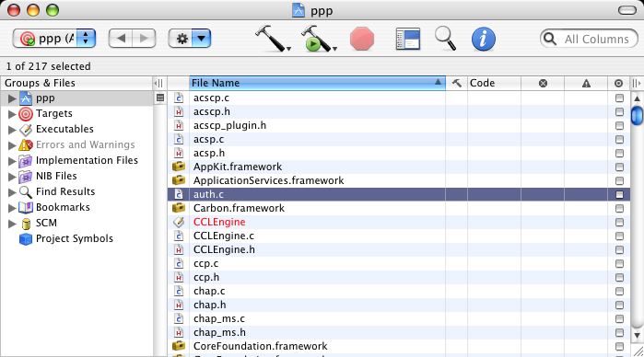Expand the Bookmarks group

[12, 208]
